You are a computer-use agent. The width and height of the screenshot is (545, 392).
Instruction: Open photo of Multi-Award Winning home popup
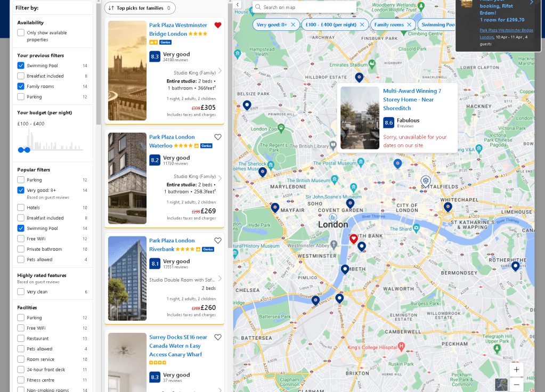(360, 118)
